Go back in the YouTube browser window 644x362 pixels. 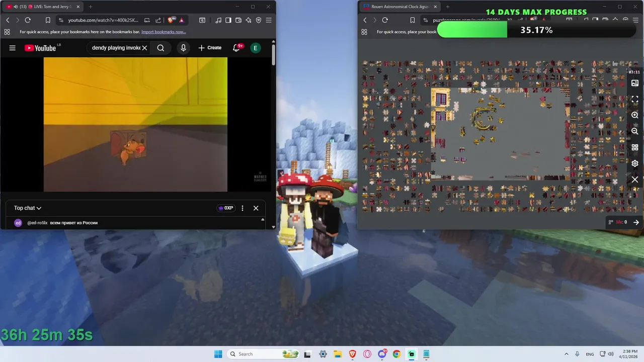(8, 20)
